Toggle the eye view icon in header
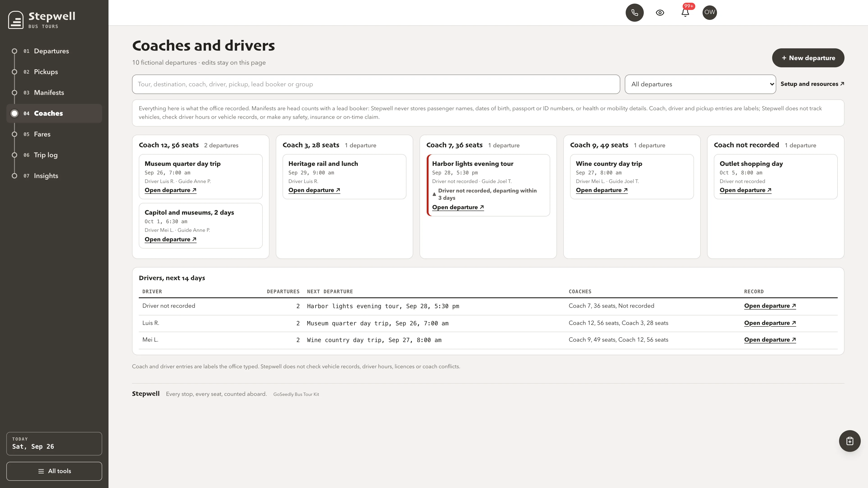This screenshot has width=868, height=488. [x=660, y=12]
